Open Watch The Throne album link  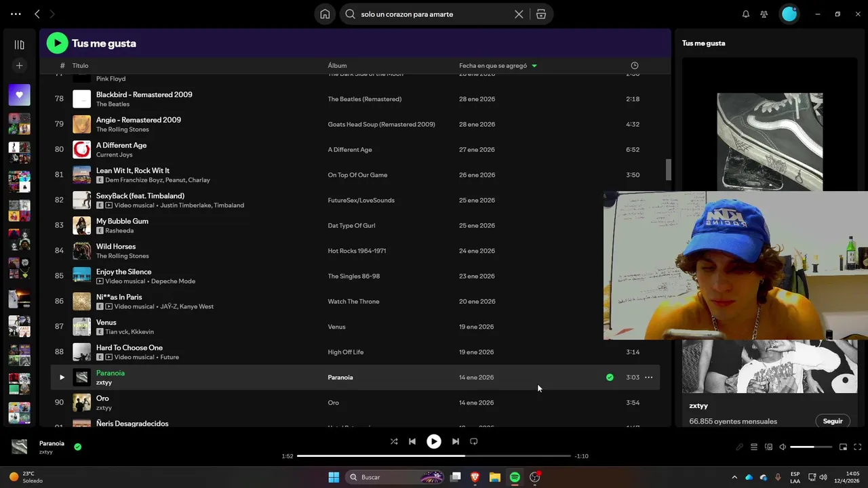(353, 302)
